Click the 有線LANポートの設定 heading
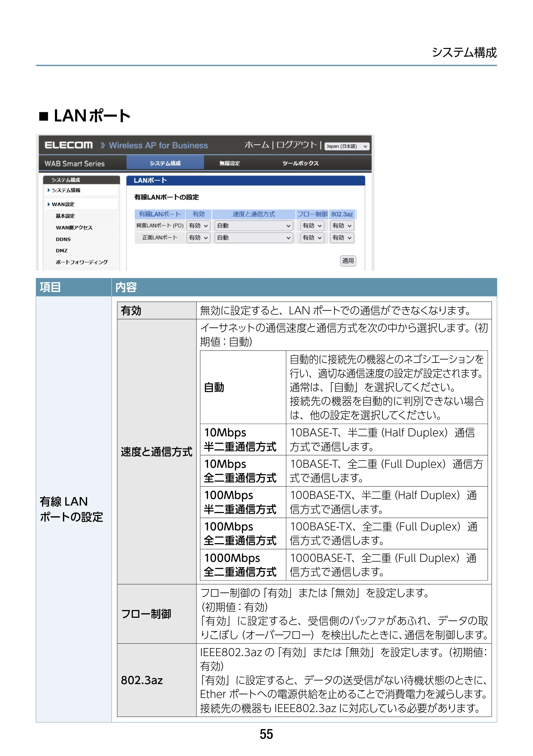Viewport: 533px width, 756px height. [166, 197]
